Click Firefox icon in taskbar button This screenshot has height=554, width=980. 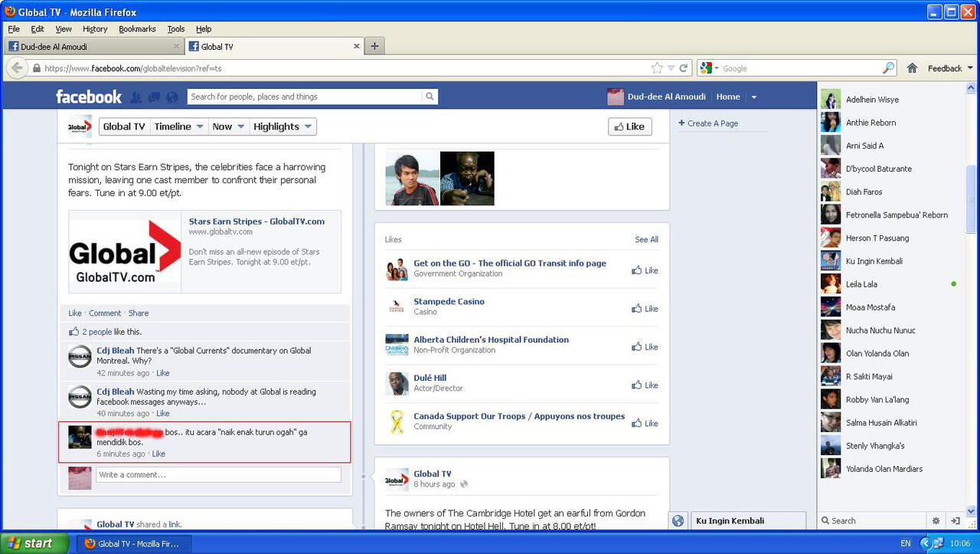(x=90, y=543)
